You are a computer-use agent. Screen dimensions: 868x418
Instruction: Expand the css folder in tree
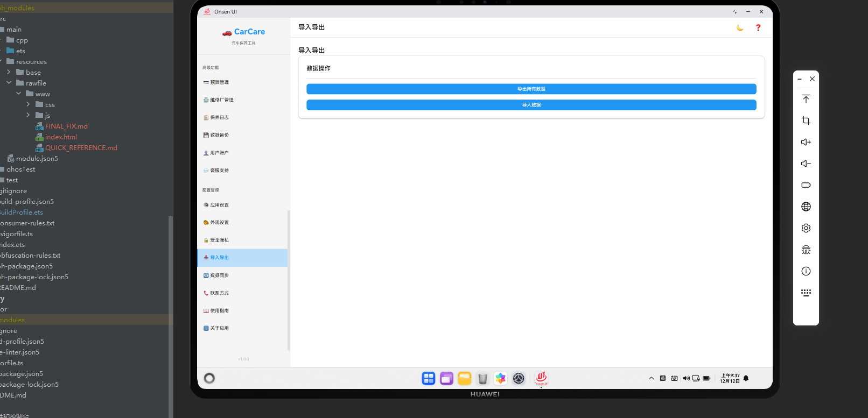click(x=28, y=104)
